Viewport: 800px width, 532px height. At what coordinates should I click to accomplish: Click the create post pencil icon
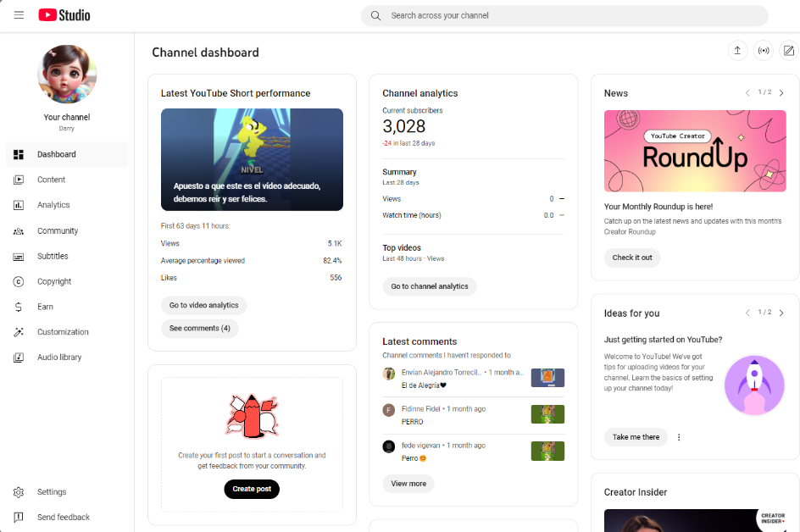[x=789, y=51]
